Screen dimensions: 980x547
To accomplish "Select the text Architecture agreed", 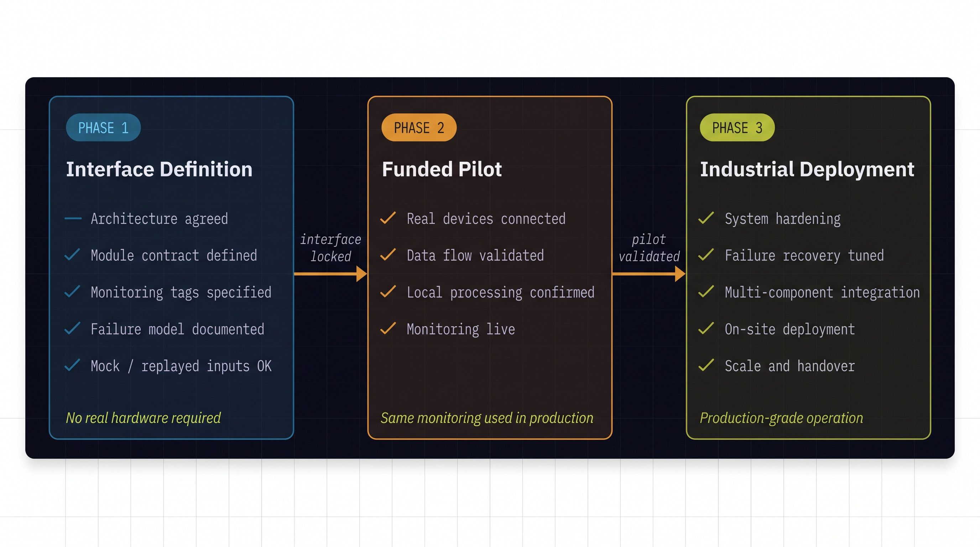I will tap(160, 219).
